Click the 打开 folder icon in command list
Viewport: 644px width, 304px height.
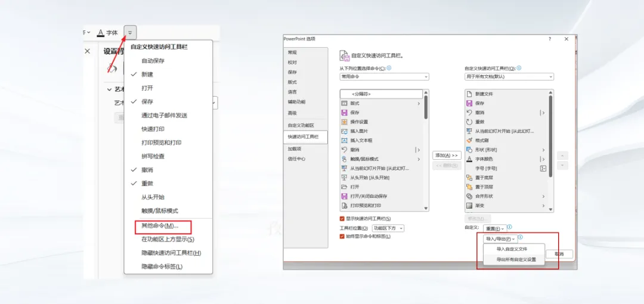pyautogui.click(x=345, y=187)
